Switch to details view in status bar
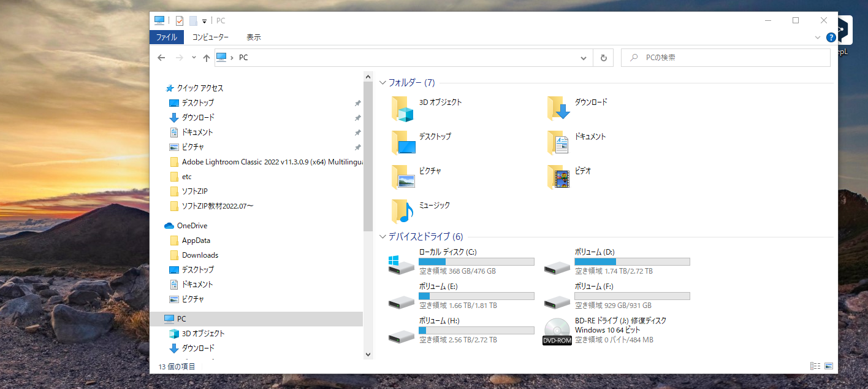The width and height of the screenshot is (868, 389). click(x=815, y=366)
